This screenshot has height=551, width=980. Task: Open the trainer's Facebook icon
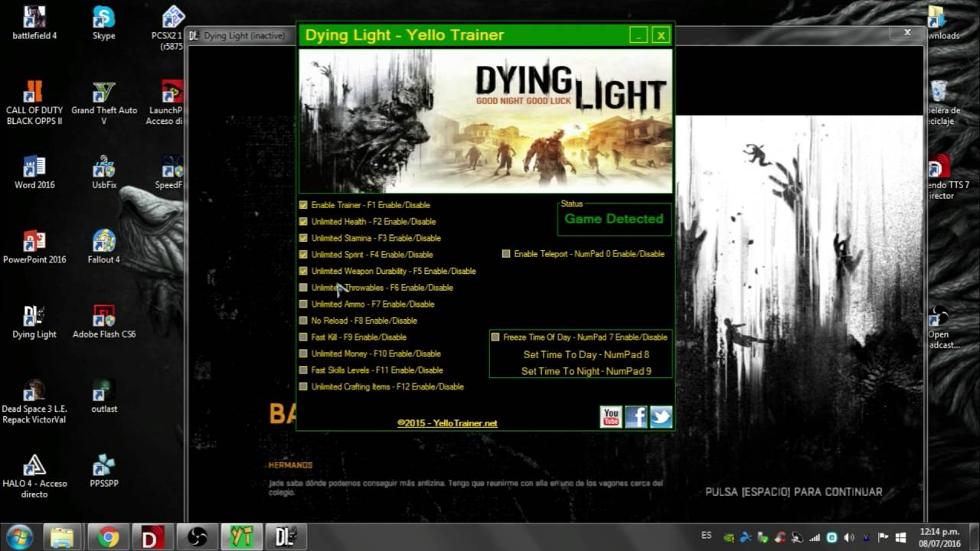pos(635,416)
